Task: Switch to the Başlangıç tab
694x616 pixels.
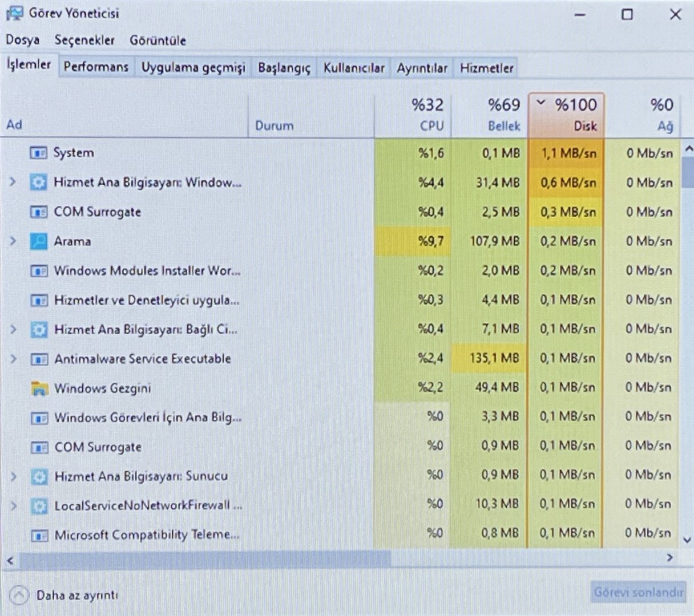Action: click(284, 68)
